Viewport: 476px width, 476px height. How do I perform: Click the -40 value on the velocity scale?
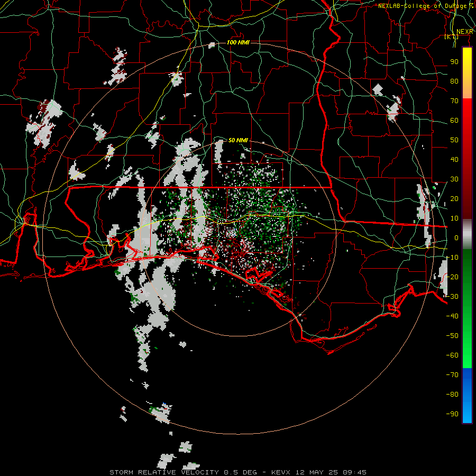tap(452, 316)
